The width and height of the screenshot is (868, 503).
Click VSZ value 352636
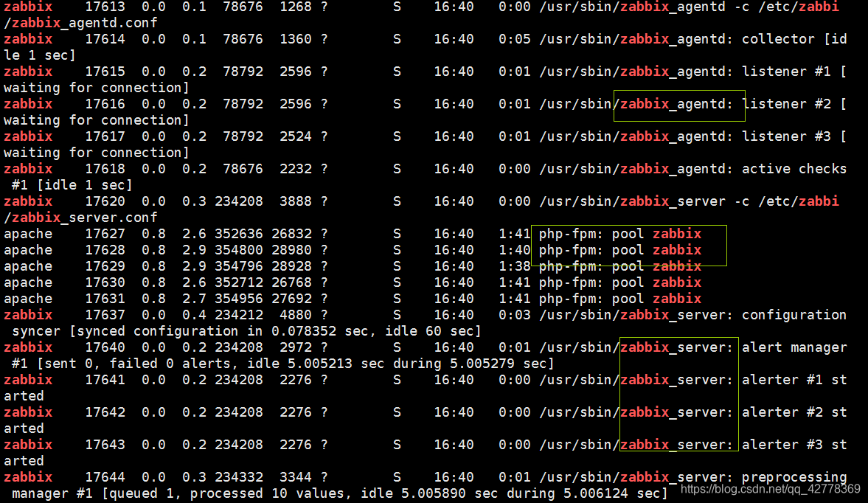pyautogui.click(x=239, y=234)
